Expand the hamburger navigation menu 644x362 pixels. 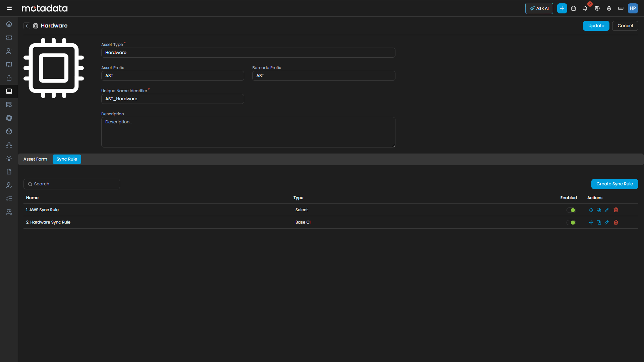9,8
